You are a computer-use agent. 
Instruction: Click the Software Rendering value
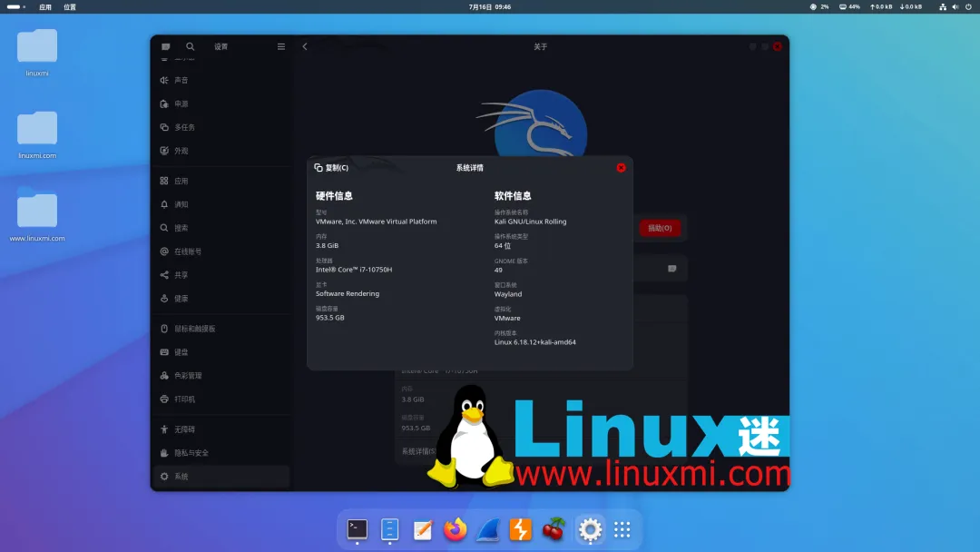pyautogui.click(x=348, y=293)
